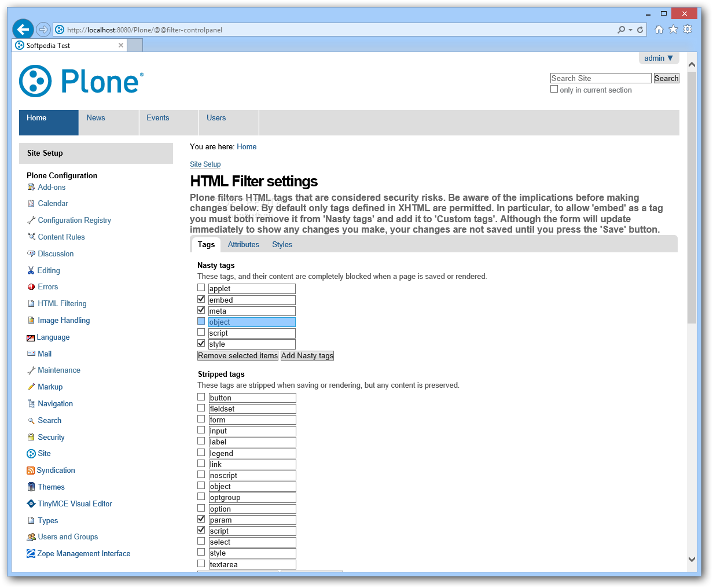Uncheck the meta nasty tag checkbox
713x588 pixels.
pos(201,310)
